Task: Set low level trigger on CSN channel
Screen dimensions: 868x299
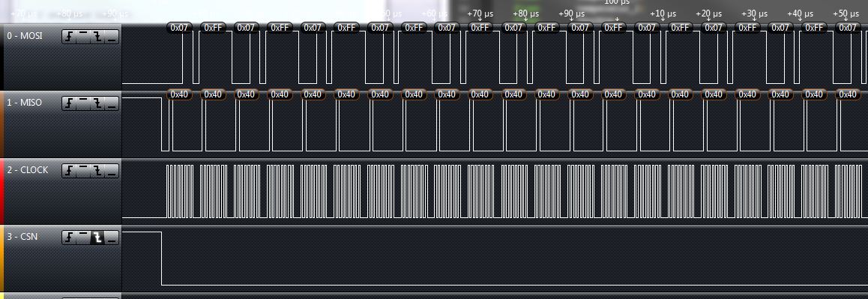Action: click(x=112, y=238)
